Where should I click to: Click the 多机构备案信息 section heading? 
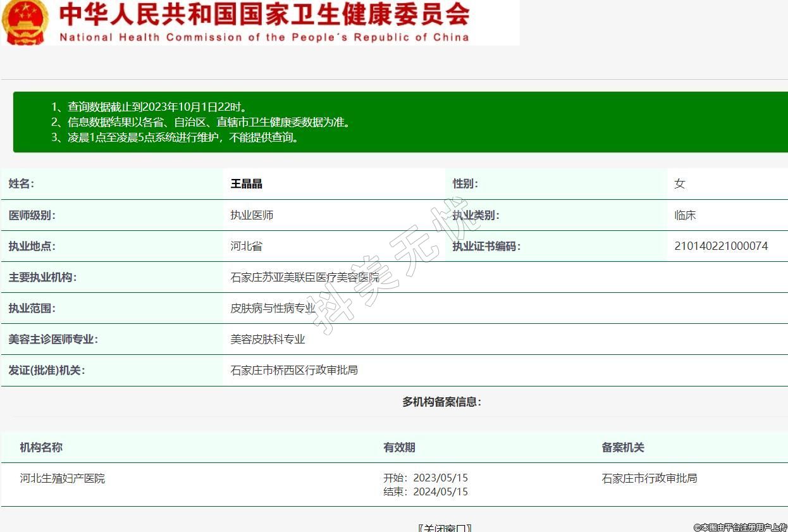coord(441,402)
